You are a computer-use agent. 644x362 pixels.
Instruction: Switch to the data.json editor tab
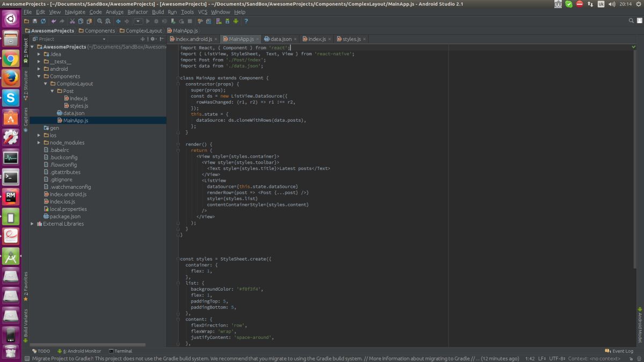pos(281,39)
